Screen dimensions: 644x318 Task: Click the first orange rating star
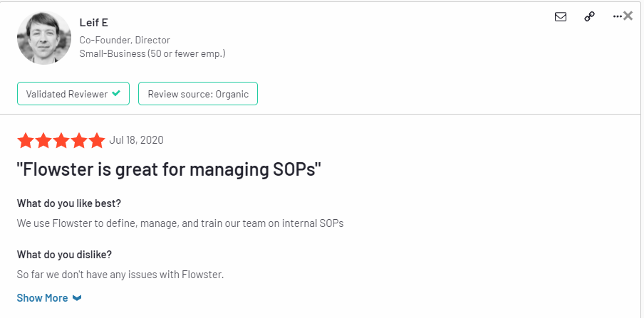pos(25,140)
